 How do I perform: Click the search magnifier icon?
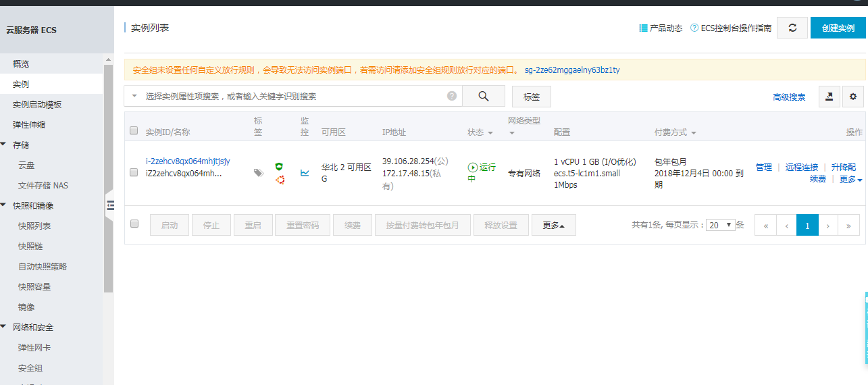484,96
